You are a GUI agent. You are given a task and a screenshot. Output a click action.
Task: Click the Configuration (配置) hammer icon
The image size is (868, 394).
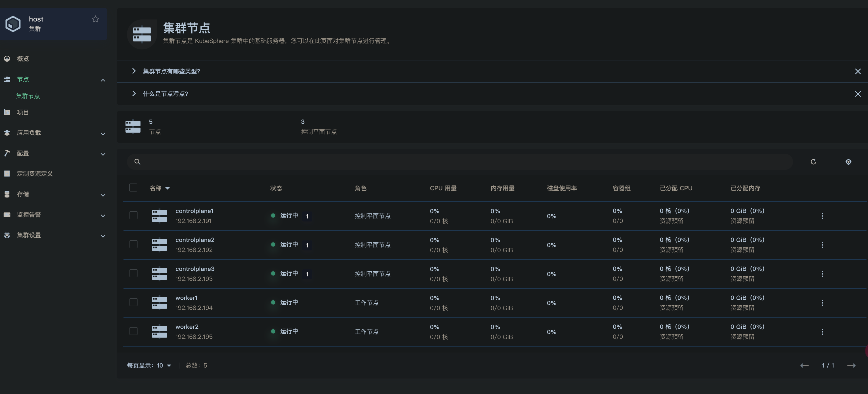click(7, 153)
